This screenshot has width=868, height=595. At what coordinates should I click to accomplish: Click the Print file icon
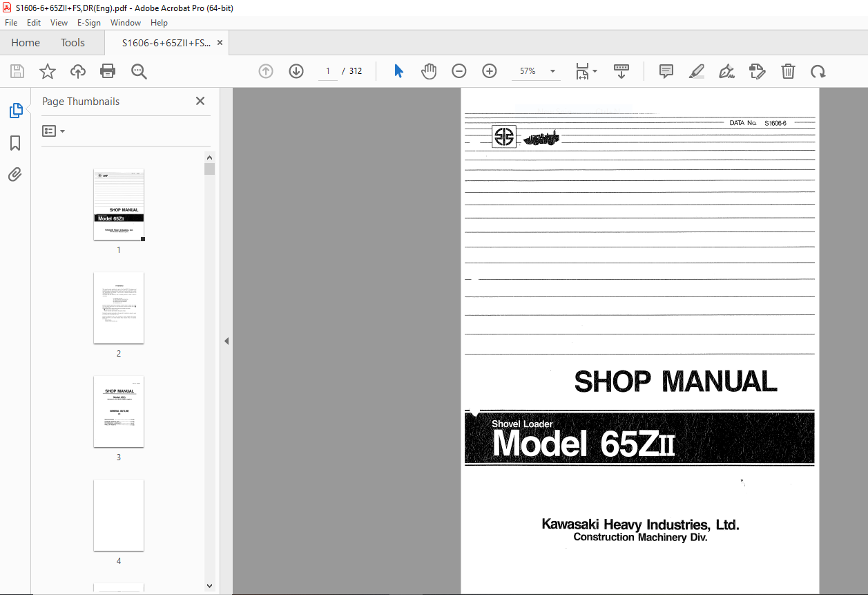(108, 71)
